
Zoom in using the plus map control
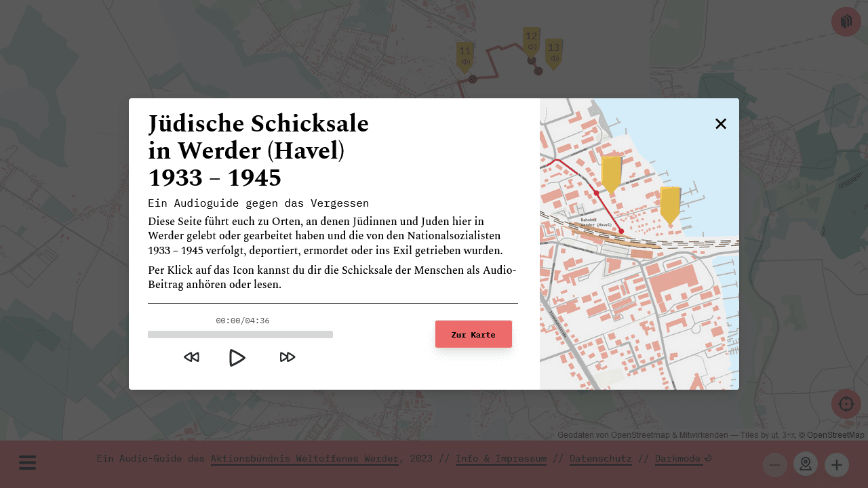[x=836, y=464]
